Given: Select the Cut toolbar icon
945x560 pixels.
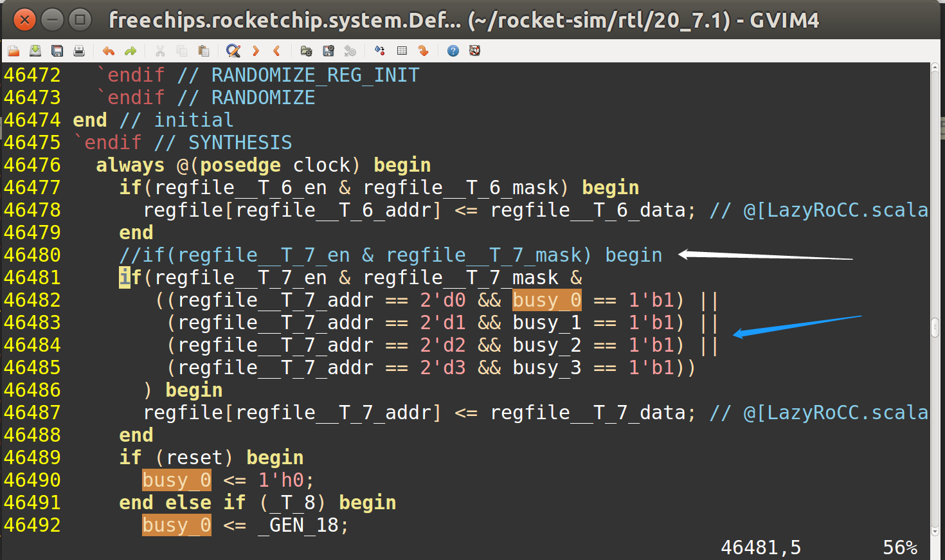Looking at the screenshot, I should [161, 51].
